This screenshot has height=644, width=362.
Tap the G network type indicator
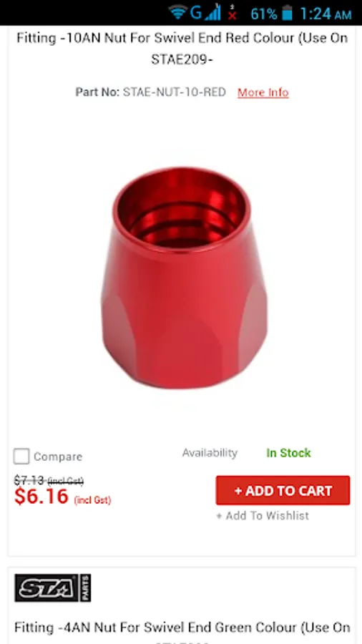pos(196,13)
